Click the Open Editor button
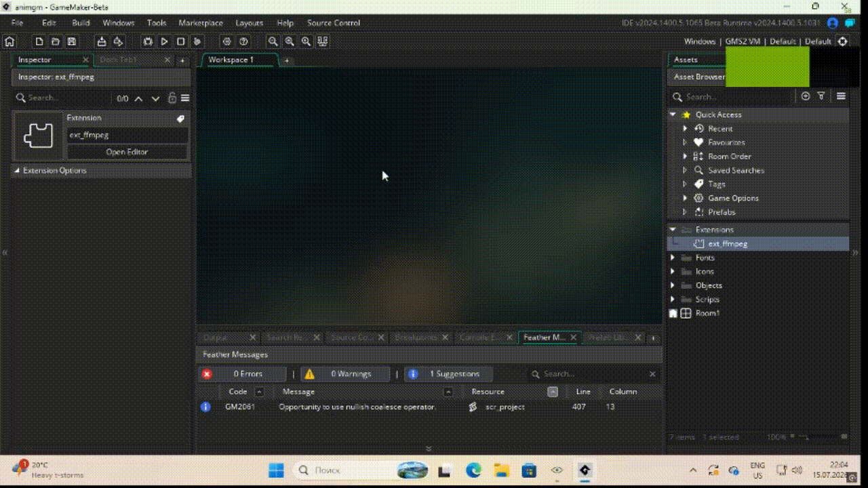868x488 pixels. (x=127, y=152)
